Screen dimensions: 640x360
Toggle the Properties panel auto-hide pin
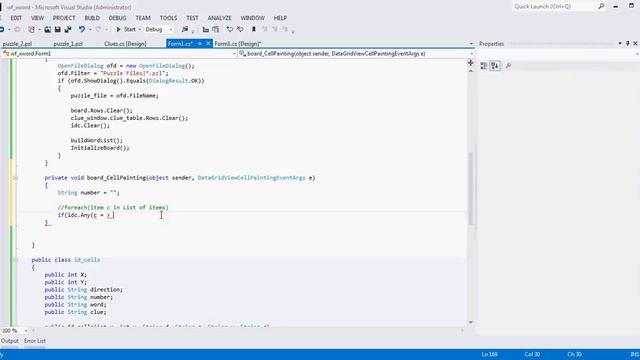pyautogui.click(x=628, y=43)
